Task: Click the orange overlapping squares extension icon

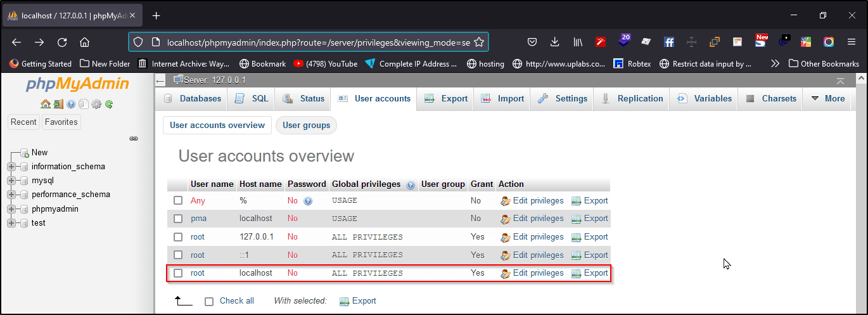Action: pyautogui.click(x=715, y=42)
